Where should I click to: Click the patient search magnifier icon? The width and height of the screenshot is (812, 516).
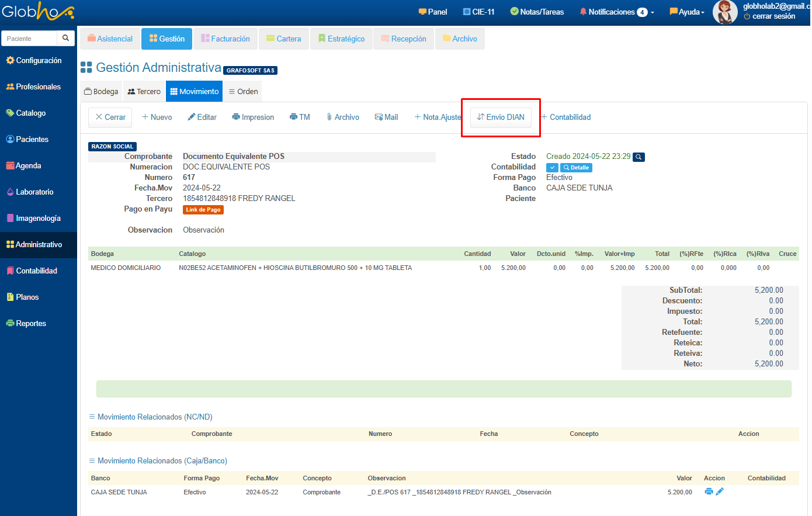[x=65, y=39]
